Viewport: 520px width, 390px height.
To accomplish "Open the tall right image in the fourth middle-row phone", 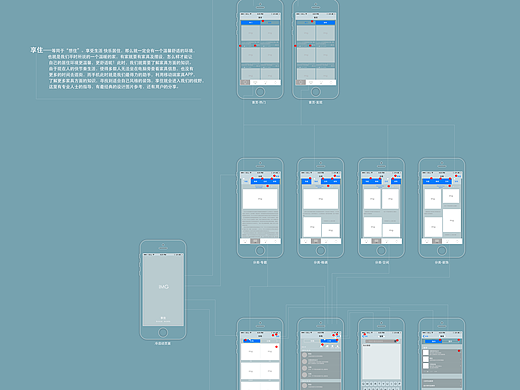I will (452, 220).
